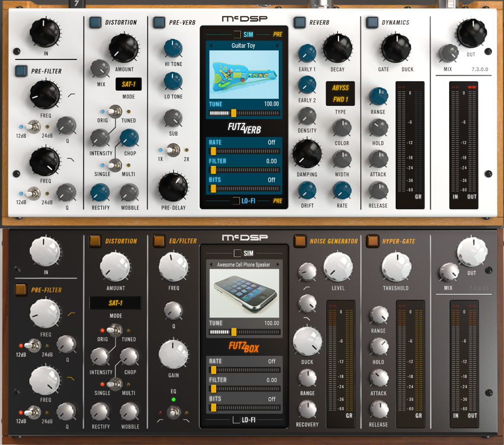Screen dimensions: 504x445
Task: Enable LO-FI checkbox in FutzVerb
Action: click(x=236, y=201)
